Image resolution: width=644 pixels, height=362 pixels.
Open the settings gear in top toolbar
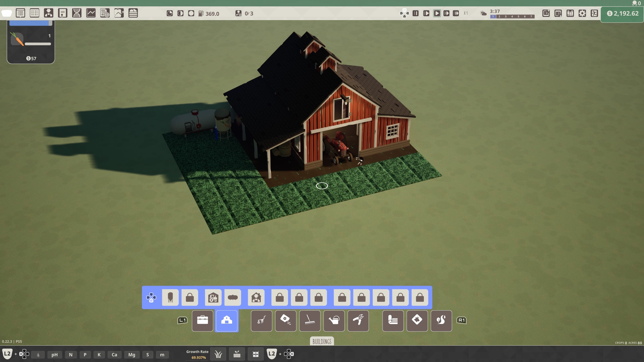point(582,13)
